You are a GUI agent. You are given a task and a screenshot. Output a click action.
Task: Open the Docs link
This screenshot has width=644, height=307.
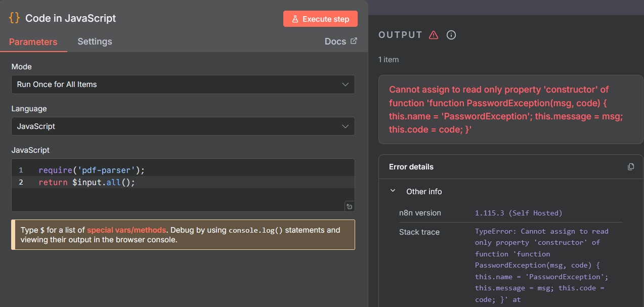[335, 41]
